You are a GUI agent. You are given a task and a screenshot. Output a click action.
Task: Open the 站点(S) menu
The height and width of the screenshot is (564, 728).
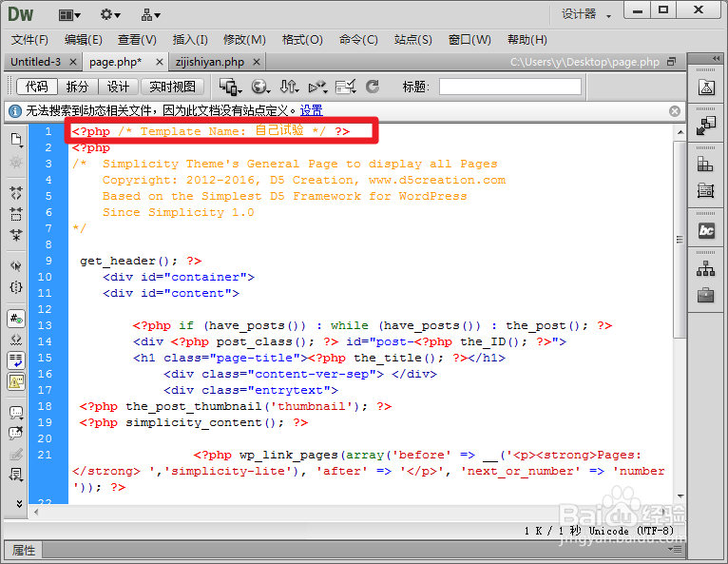(412, 40)
